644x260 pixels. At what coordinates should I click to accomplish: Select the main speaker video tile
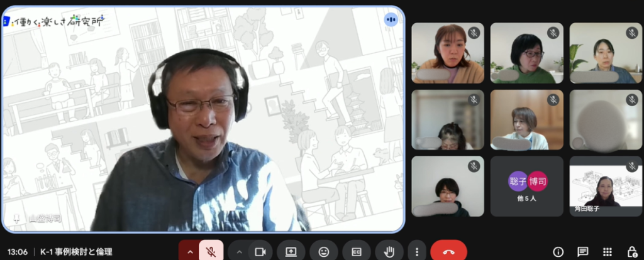pyautogui.click(x=203, y=119)
